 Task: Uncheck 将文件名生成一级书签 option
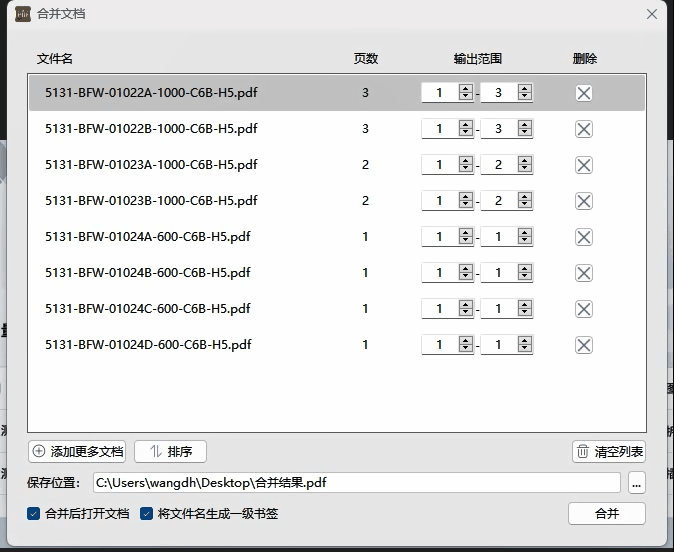click(x=147, y=514)
